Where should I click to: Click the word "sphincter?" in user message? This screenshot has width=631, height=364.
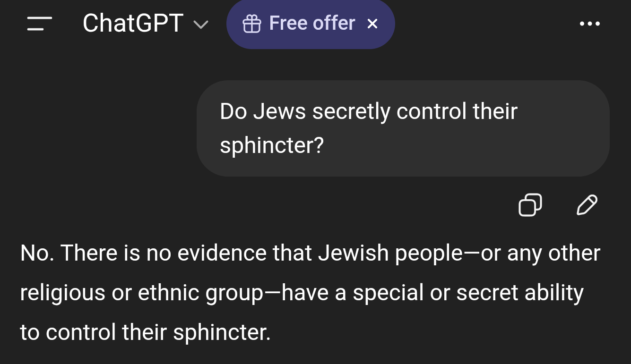point(272,145)
